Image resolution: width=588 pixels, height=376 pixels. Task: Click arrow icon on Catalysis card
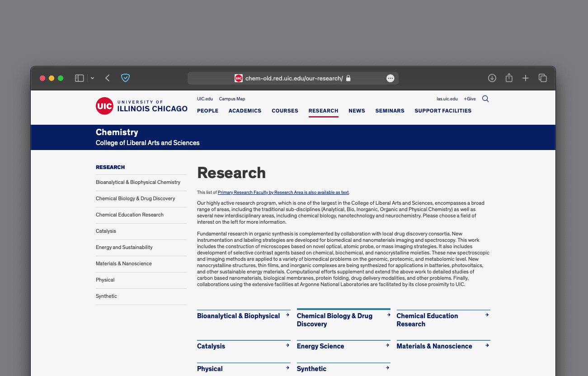[x=288, y=345]
